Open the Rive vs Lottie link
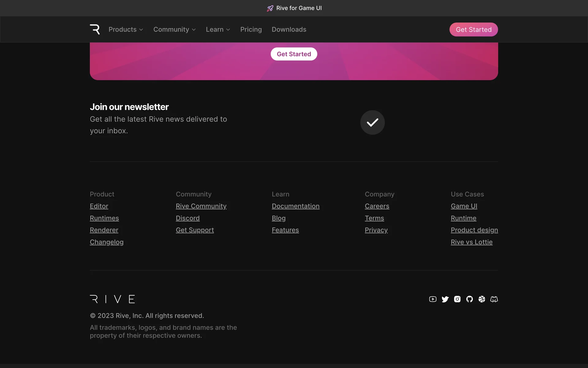The height and width of the screenshot is (368, 588). [472, 242]
